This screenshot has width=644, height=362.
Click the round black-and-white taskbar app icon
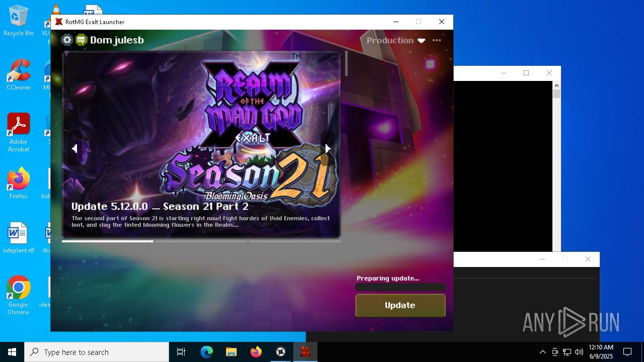click(x=281, y=352)
